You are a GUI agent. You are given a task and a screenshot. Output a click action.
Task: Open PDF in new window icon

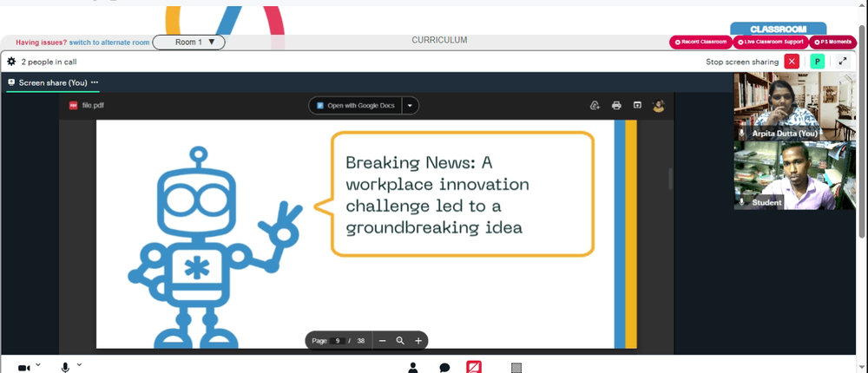(x=637, y=105)
